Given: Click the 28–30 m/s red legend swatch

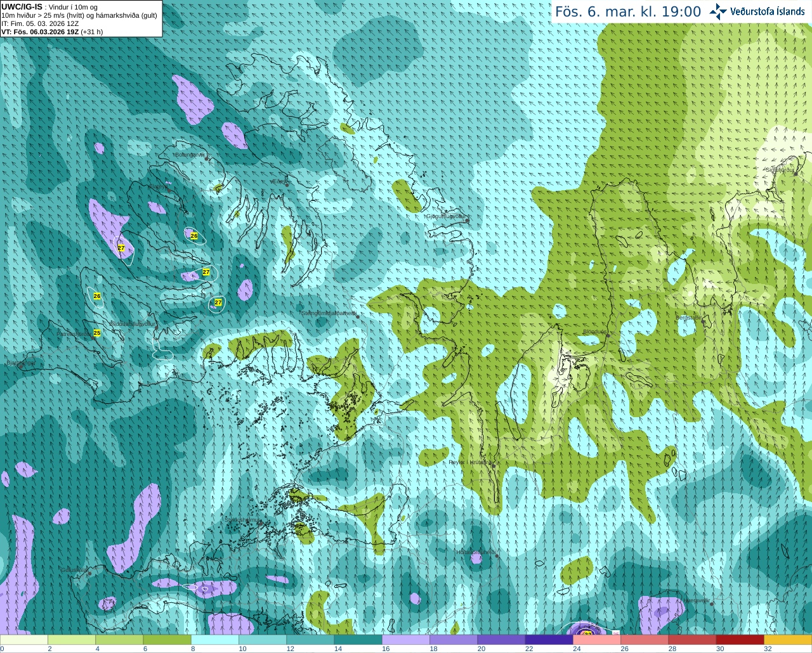Looking at the screenshot, I should [693, 640].
